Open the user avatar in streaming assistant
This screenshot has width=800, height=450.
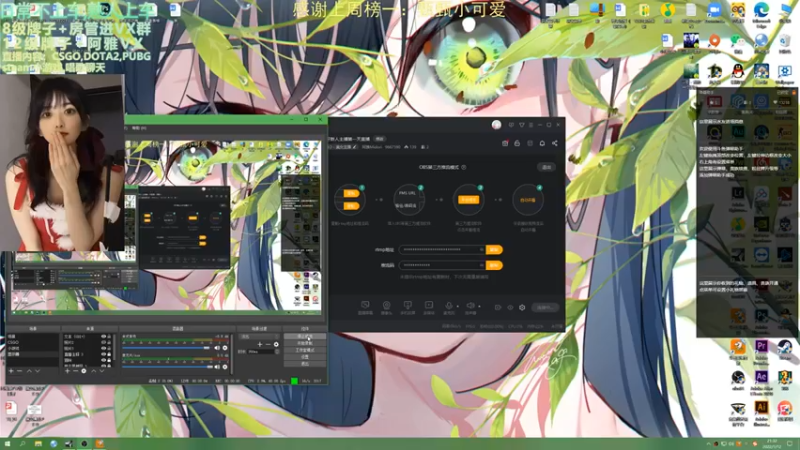(496, 124)
